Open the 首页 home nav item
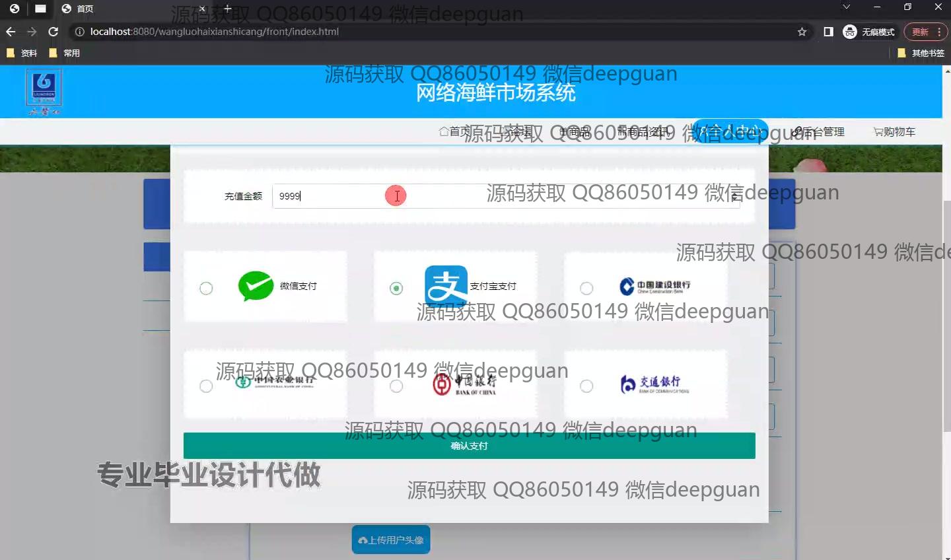Screen dimensions: 951x560 454,131
